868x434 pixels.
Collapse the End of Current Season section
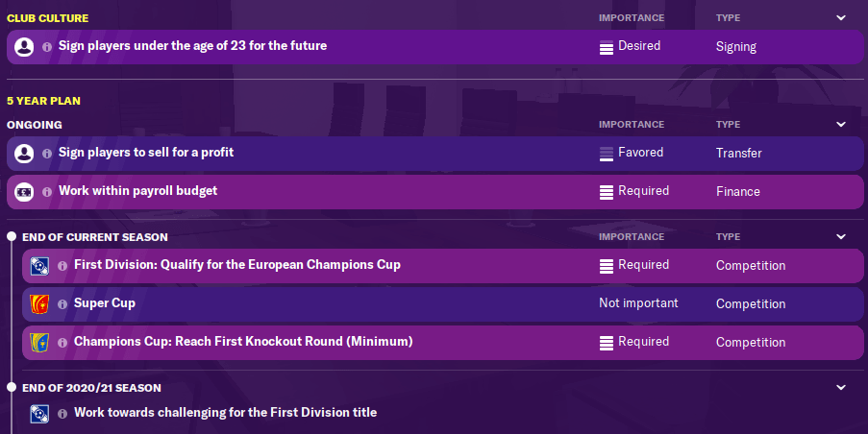(841, 237)
